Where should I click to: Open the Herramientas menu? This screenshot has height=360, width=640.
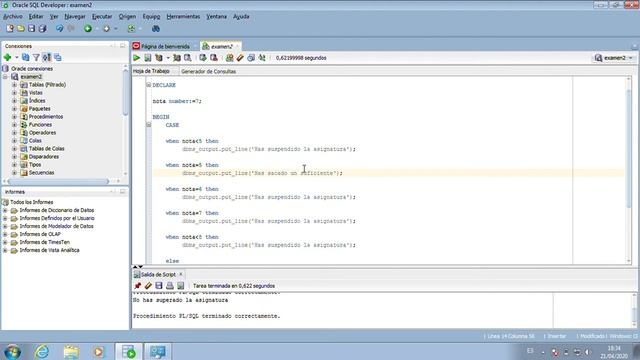pos(183,16)
